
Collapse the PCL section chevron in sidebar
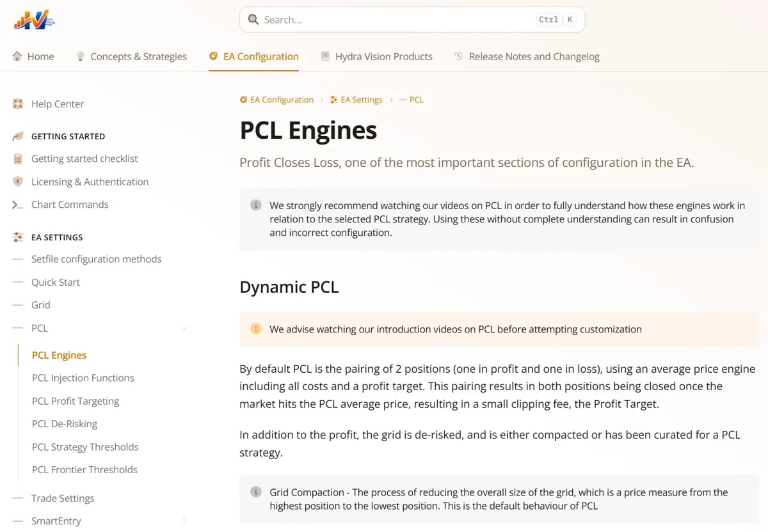click(184, 329)
